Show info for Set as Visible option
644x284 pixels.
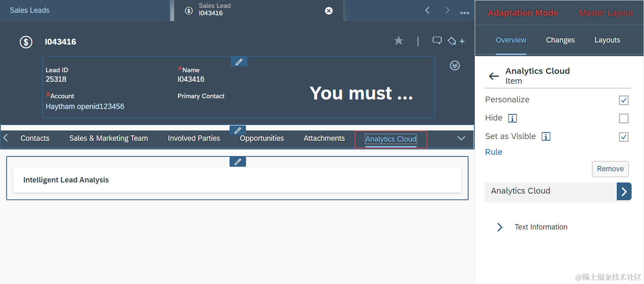tap(546, 137)
